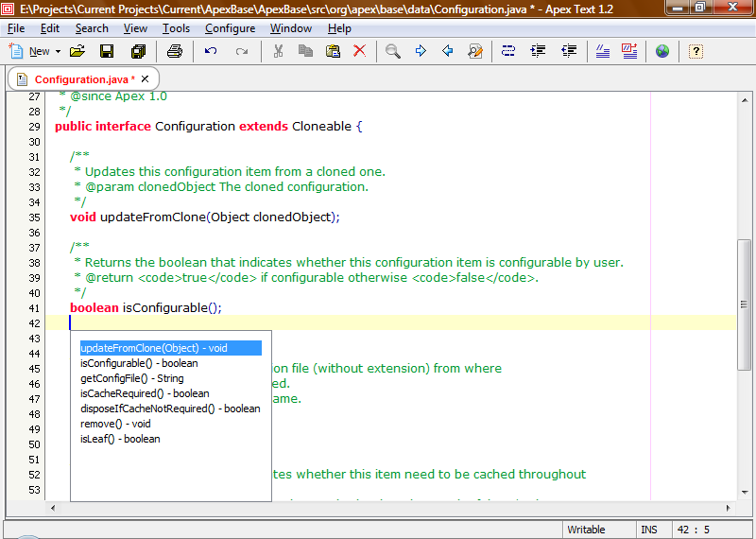Click the Redo arrow icon
This screenshot has width=756, height=539.
(242, 51)
